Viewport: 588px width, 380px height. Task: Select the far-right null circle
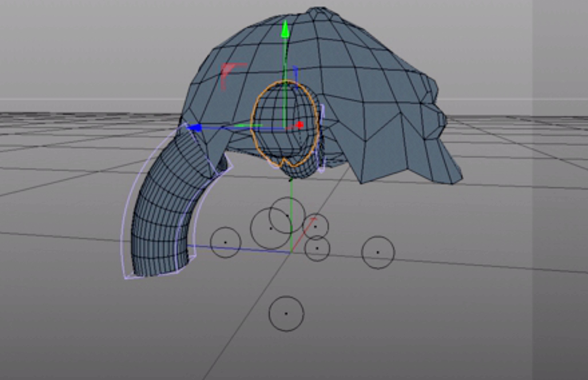coord(378,253)
